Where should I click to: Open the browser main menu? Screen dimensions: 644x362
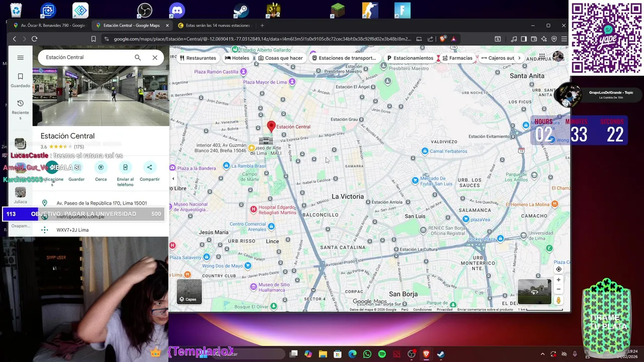[x=564, y=39]
